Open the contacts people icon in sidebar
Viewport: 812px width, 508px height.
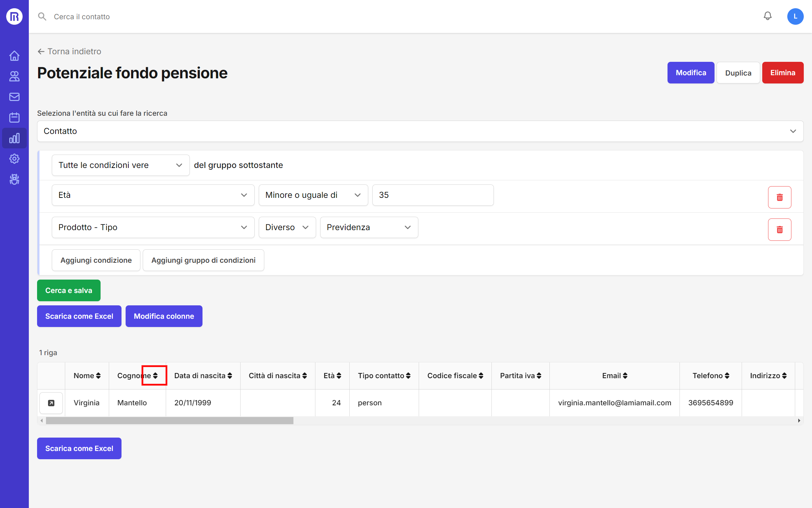point(14,76)
